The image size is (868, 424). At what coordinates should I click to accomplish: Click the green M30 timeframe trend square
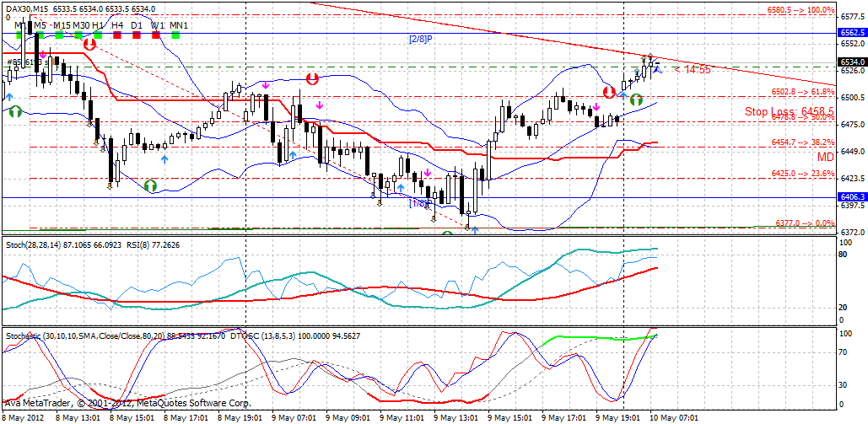pyautogui.click(x=78, y=35)
